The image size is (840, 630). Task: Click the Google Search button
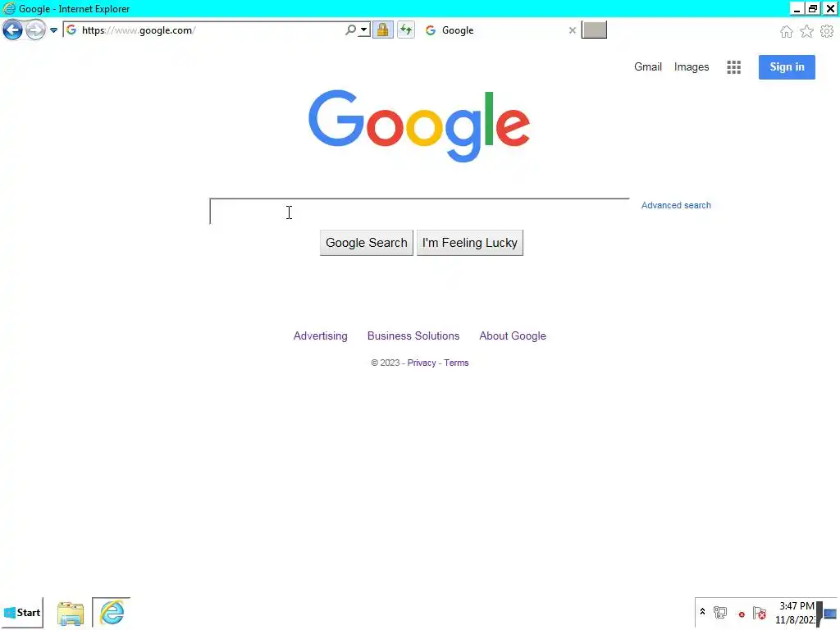(x=367, y=243)
